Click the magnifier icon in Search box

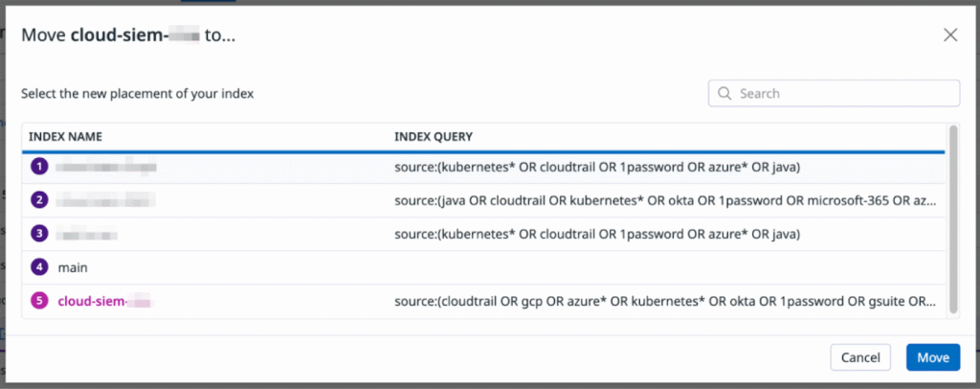tap(725, 94)
